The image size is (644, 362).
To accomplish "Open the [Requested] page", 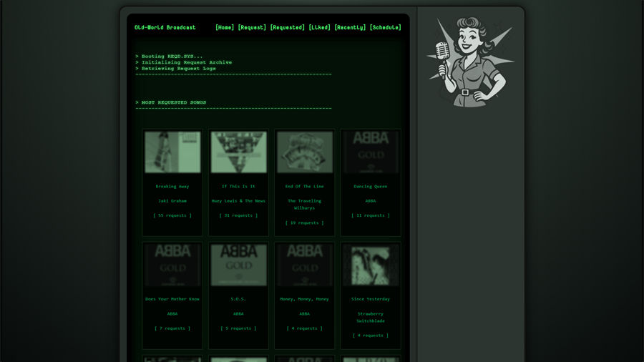I will (288, 27).
